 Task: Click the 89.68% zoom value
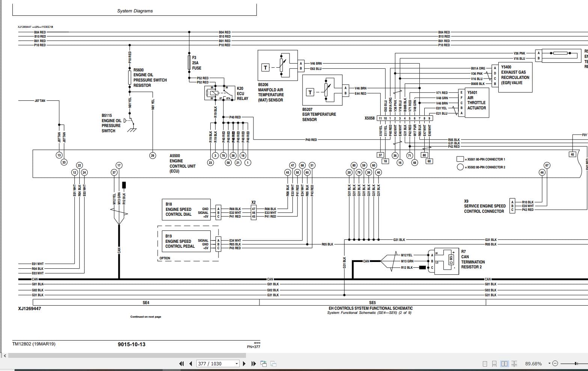533,363
